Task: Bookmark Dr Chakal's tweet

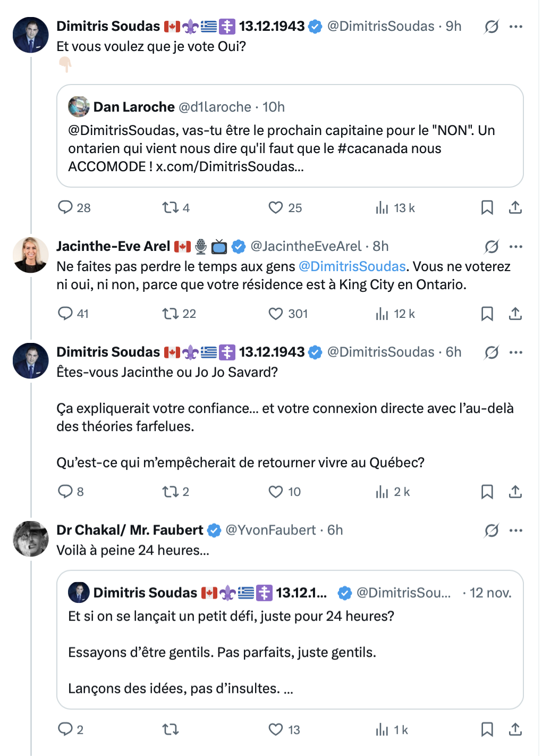Action: [487, 729]
